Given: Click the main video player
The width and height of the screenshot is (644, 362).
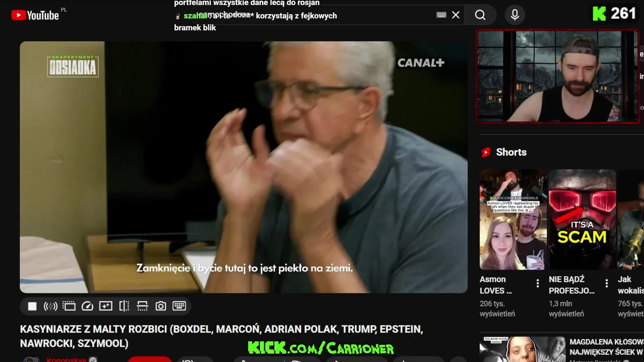Looking at the screenshot, I should point(244,167).
